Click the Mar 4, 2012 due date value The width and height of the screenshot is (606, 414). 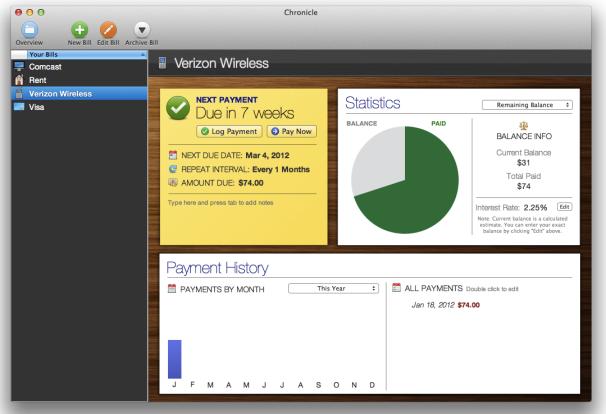[x=267, y=155]
